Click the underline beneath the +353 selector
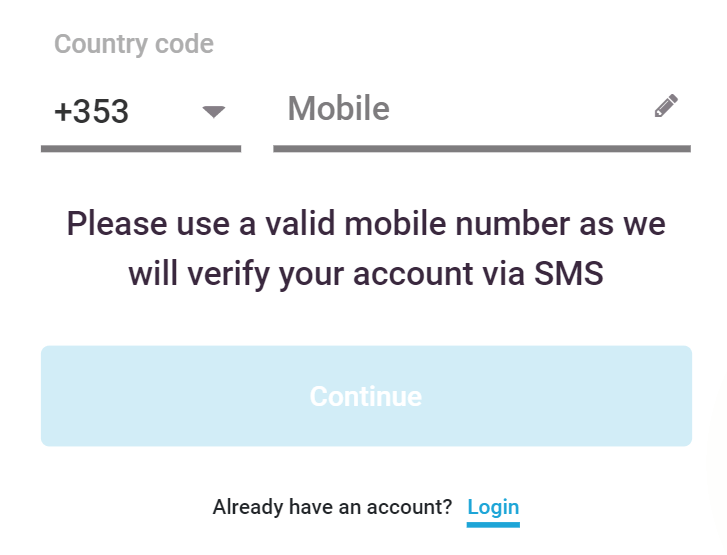 [141, 149]
